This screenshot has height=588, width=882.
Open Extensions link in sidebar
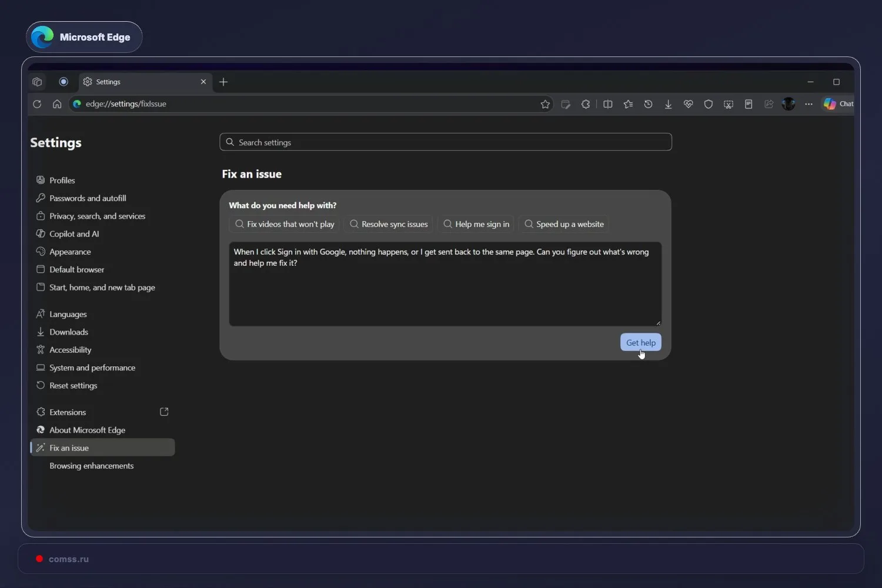[x=102, y=412]
